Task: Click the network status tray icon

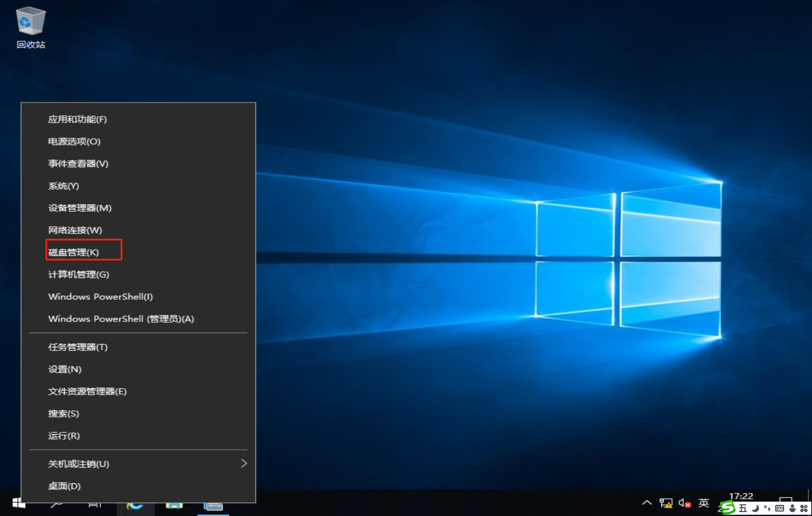Action: [665, 503]
